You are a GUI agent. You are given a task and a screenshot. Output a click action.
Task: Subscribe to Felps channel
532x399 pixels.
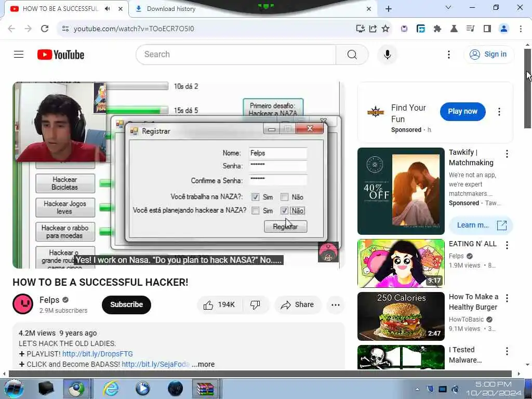tap(126, 304)
